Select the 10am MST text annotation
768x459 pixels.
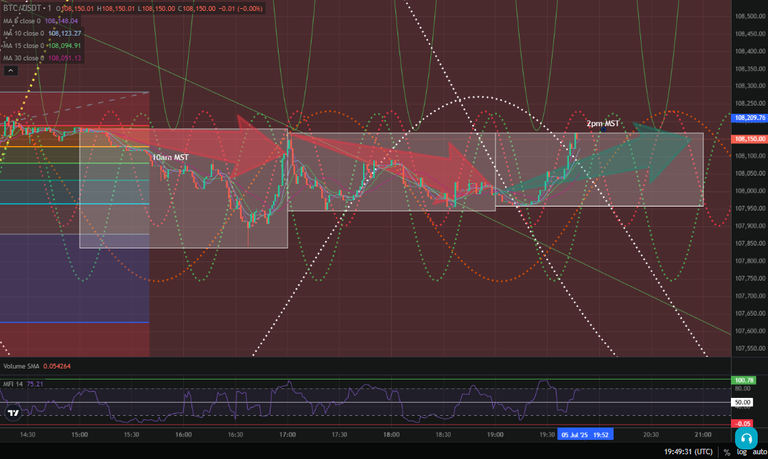tap(170, 157)
